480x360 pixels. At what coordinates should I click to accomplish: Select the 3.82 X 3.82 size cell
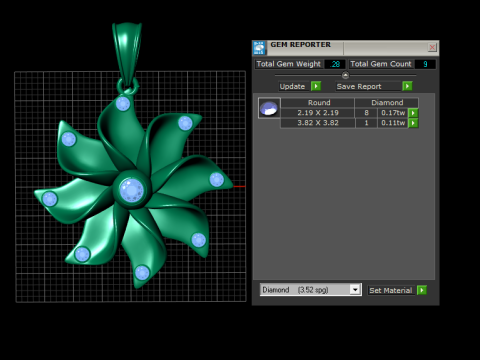click(x=318, y=123)
